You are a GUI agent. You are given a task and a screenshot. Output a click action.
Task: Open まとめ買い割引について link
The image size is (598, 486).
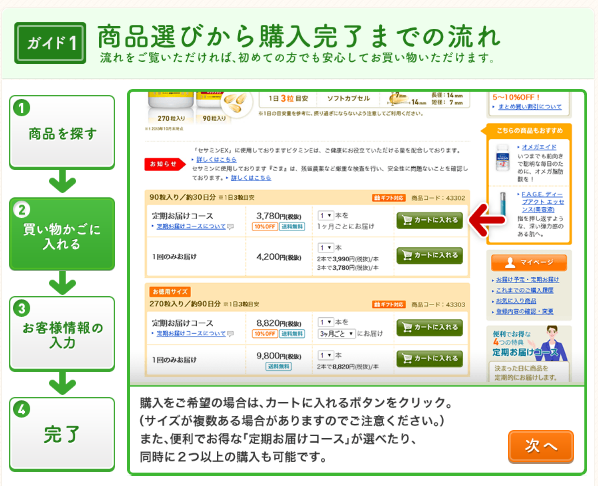530,107
